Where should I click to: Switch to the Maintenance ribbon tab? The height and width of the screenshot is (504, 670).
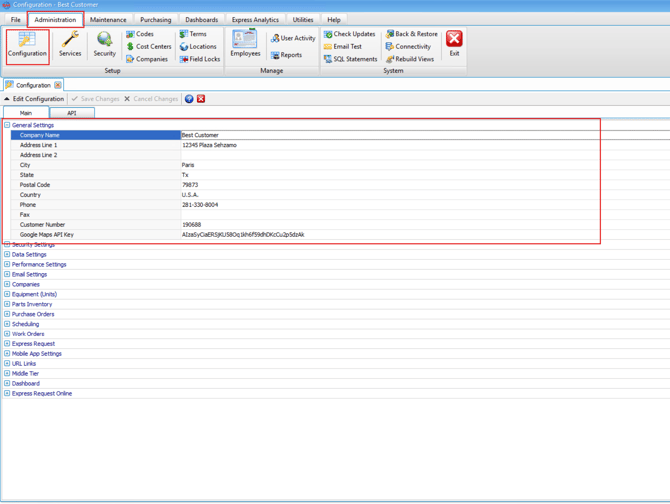tap(108, 20)
